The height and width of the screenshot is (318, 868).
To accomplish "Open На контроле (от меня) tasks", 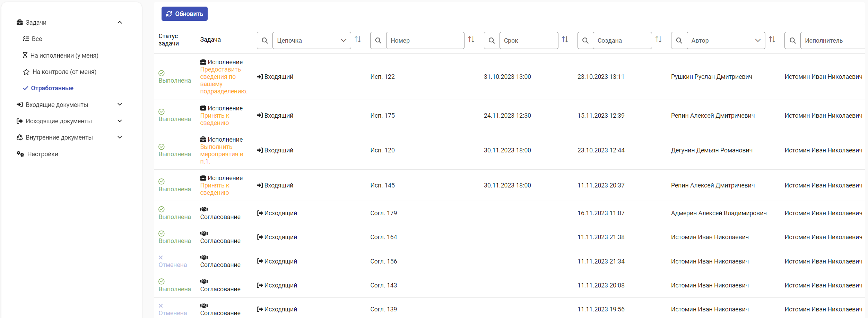I will (64, 72).
